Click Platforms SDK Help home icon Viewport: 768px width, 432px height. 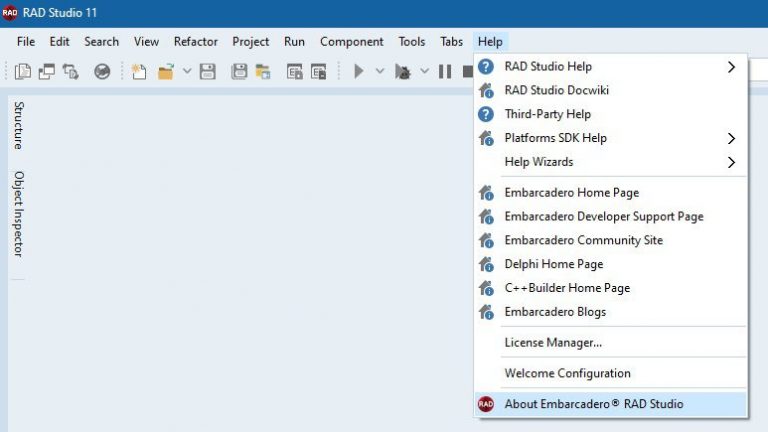click(486, 138)
